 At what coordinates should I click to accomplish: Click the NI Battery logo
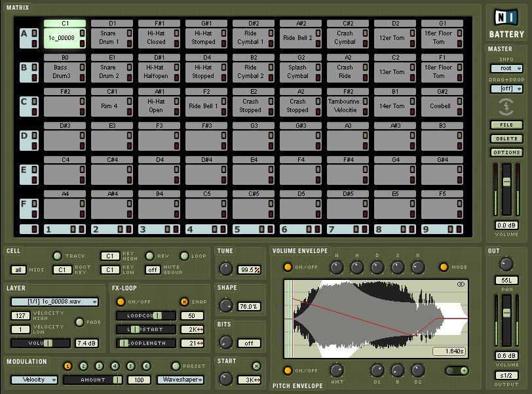pos(506,24)
